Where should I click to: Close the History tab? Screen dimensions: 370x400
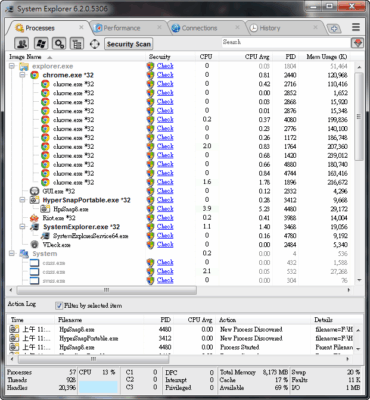point(316,27)
